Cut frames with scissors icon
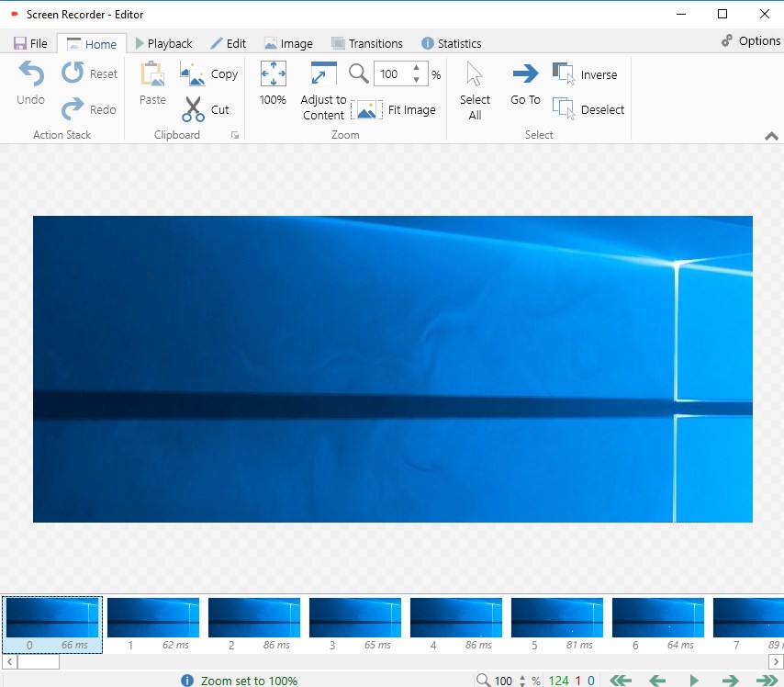The image size is (784, 687). [x=193, y=109]
